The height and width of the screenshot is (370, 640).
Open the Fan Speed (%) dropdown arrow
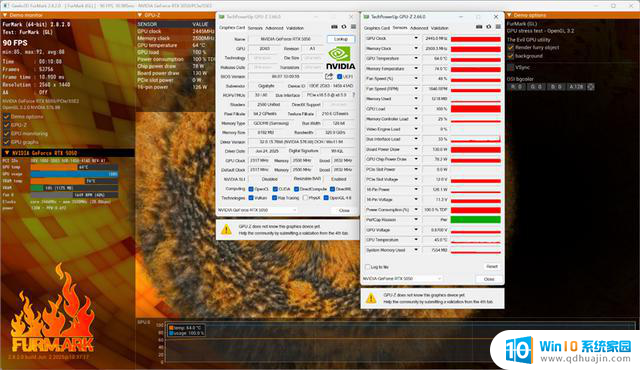416,78
